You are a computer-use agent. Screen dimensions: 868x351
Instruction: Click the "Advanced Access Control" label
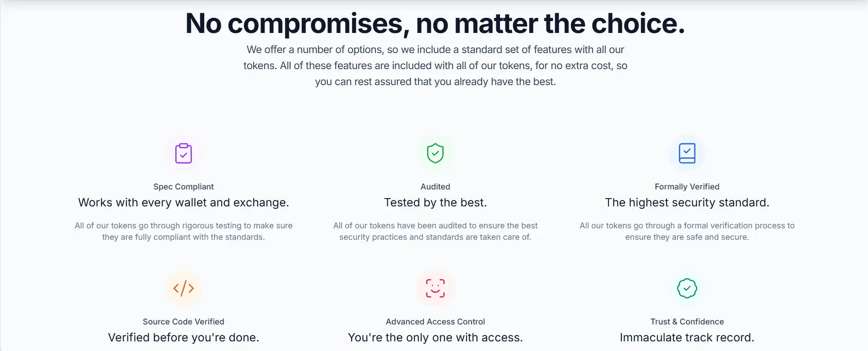435,322
